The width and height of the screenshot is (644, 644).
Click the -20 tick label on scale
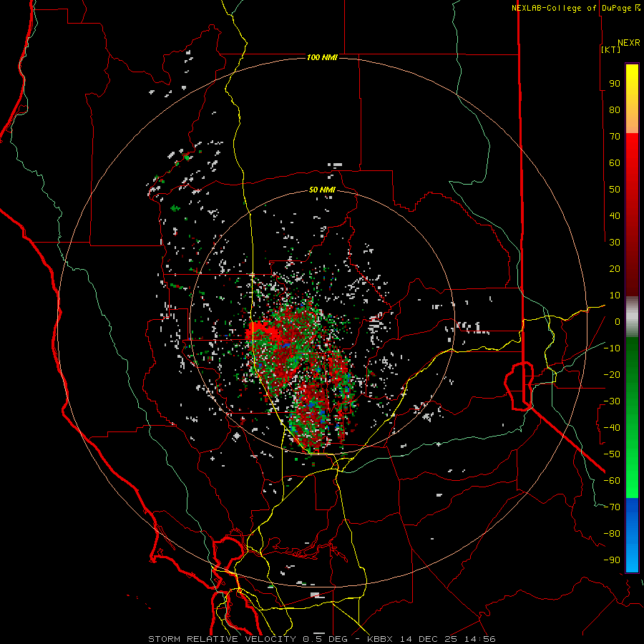click(612, 374)
